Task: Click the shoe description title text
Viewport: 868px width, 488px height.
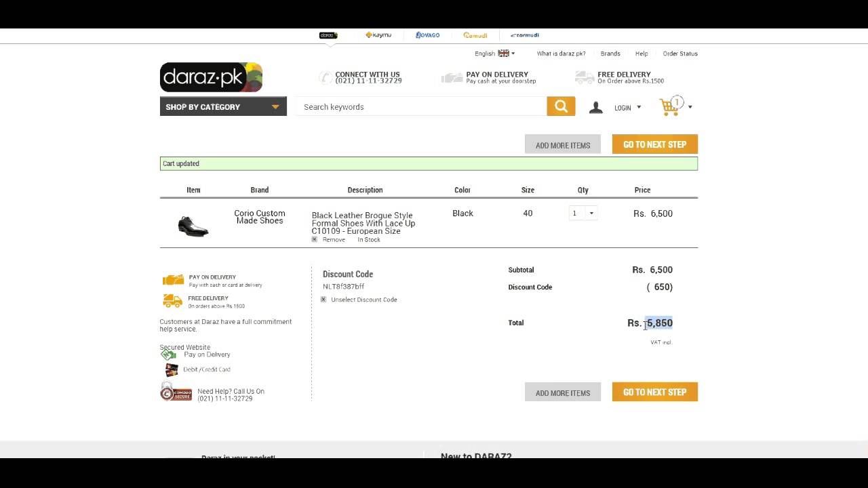Action: (363, 223)
